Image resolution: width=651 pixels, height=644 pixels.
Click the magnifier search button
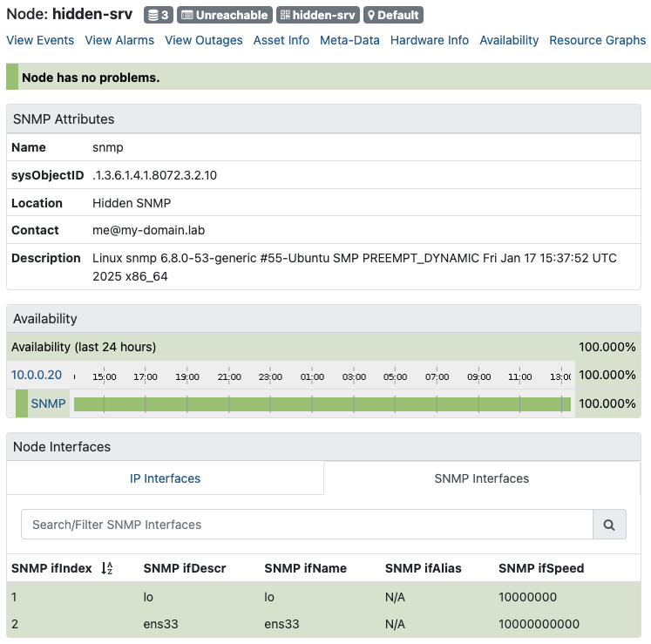pos(609,525)
